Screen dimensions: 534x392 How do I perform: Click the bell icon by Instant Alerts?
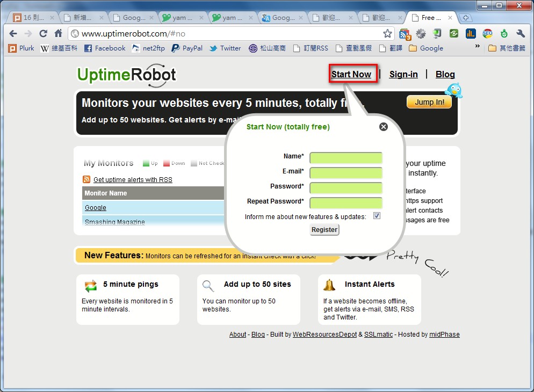coord(329,285)
